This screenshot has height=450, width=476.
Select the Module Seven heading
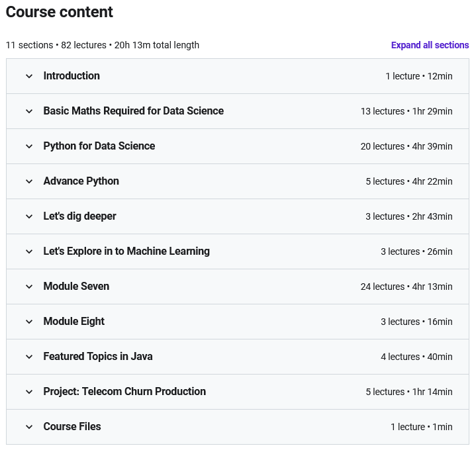76,287
